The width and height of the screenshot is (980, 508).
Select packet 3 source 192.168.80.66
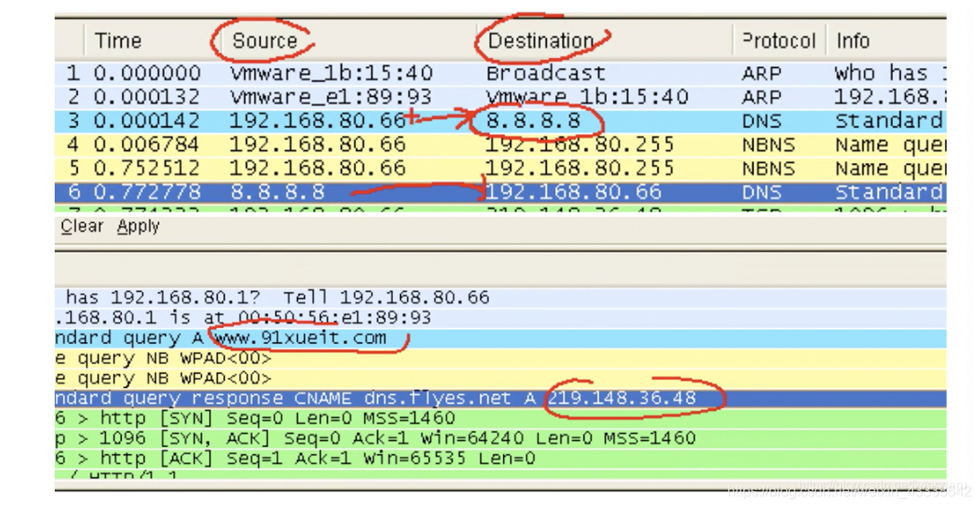coord(317,121)
